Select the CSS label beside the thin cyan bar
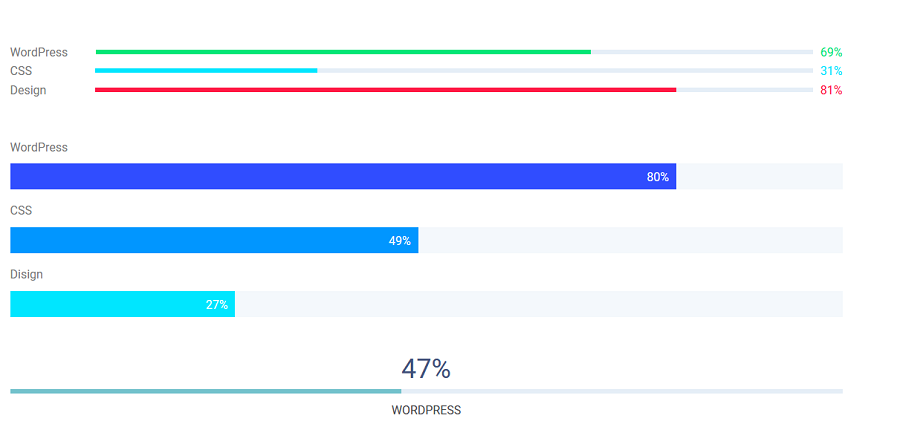This screenshot has width=900, height=447. click(21, 71)
